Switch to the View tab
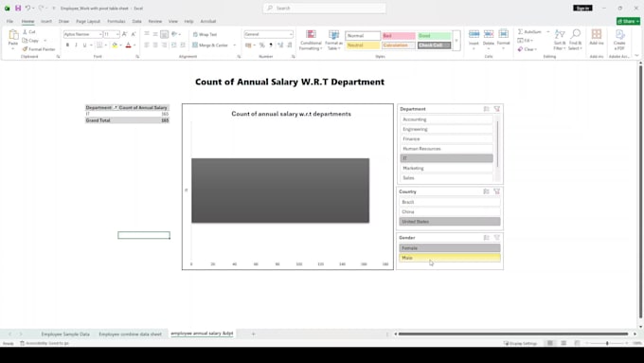The image size is (644, 363). tap(173, 22)
